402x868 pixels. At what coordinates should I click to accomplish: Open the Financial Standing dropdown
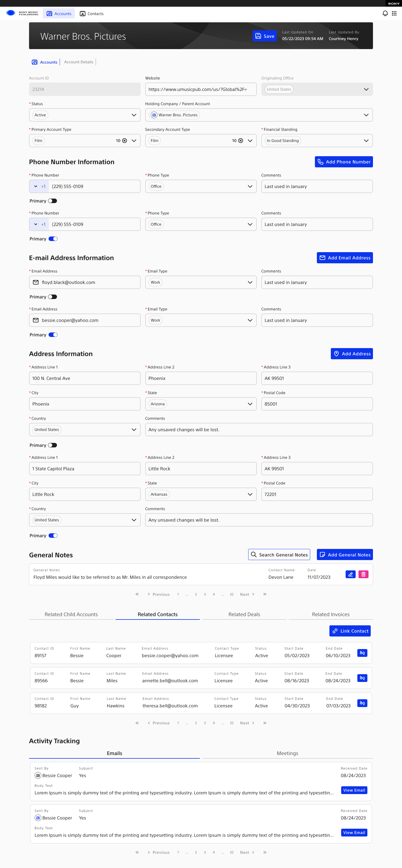[317, 141]
